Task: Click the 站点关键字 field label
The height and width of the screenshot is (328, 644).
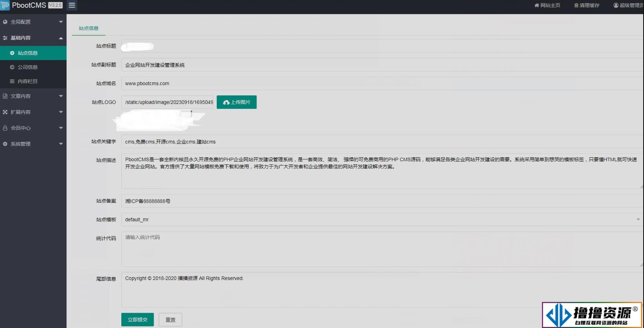Action: click(x=104, y=142)
